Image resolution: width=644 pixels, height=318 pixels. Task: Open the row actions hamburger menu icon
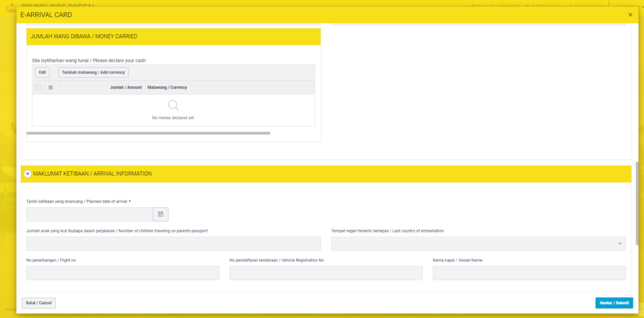[50, 88]
